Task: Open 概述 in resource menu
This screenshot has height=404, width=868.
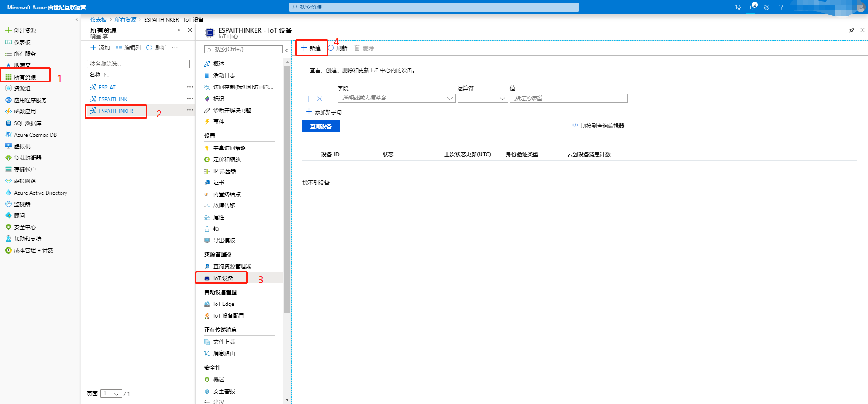Action: coord(219,64)
